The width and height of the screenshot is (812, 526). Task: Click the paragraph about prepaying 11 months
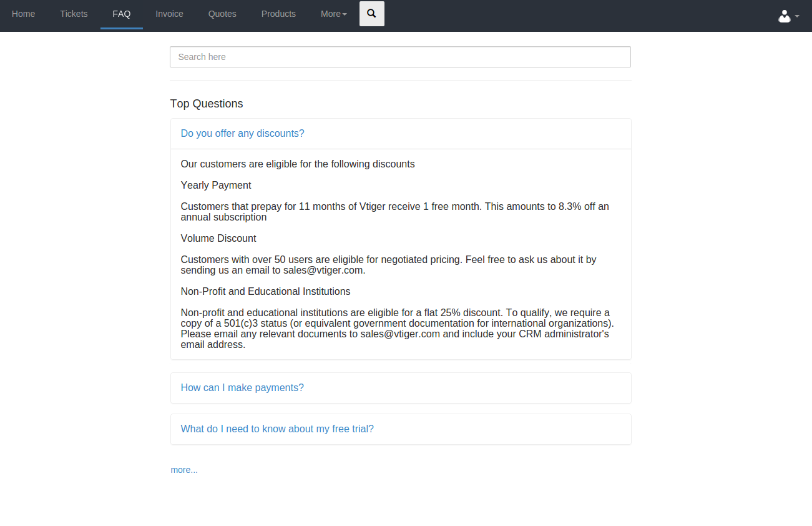[394, 212]
